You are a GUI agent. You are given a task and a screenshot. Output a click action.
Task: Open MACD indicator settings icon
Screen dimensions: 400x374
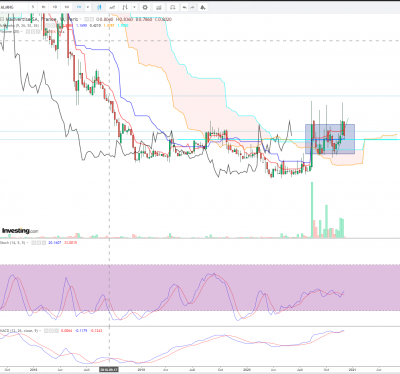[51, 331]
